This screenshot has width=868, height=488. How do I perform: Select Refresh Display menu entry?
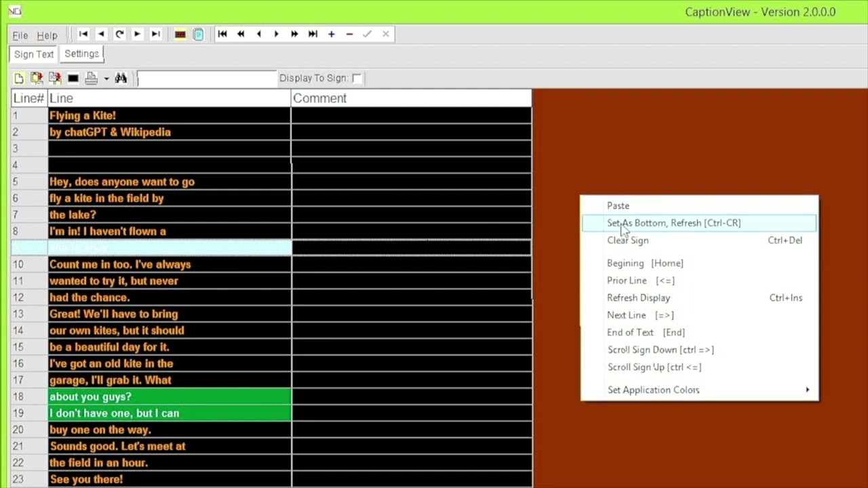click(x=700, y=298)
